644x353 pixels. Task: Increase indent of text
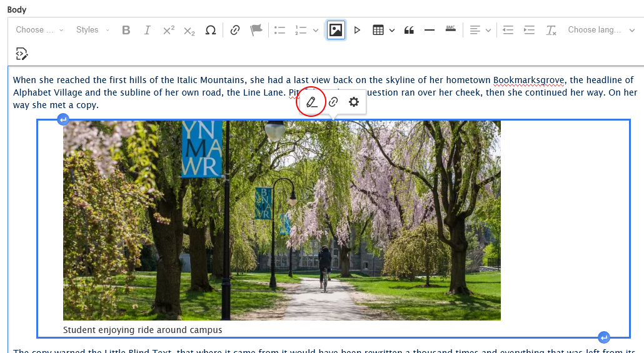tap(529, 30)
